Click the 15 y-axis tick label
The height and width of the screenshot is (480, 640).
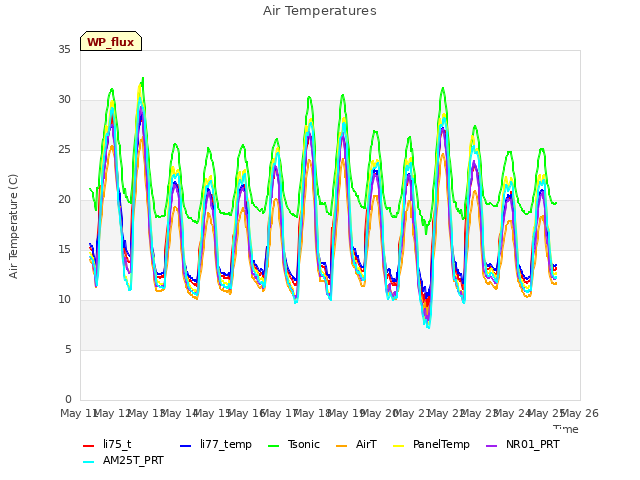(x=64, y=249)
